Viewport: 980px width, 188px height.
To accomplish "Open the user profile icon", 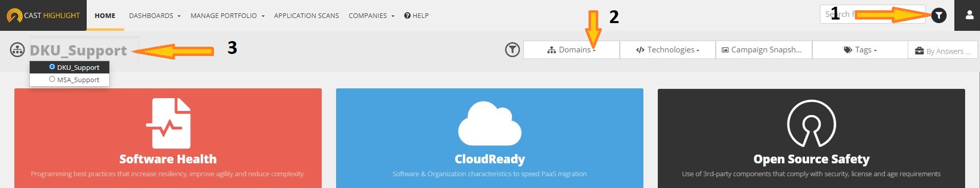I will pyautogui.click(x=969, y=15).
